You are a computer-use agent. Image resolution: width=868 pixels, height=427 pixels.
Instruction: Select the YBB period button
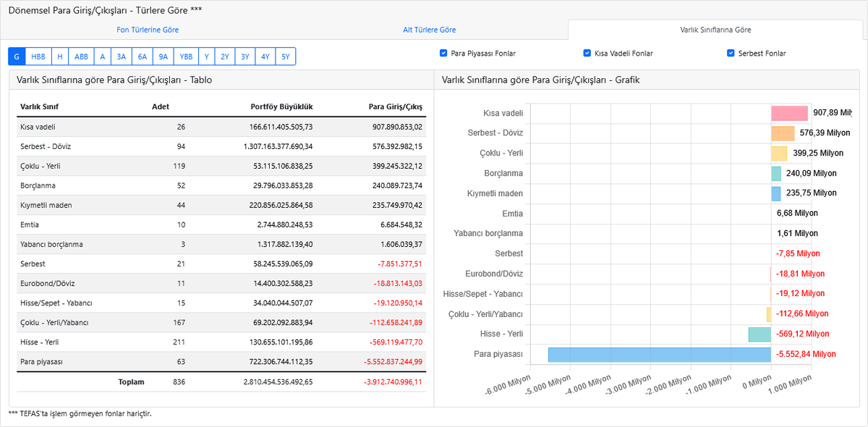pyautogui.click(x=187, y=56)
